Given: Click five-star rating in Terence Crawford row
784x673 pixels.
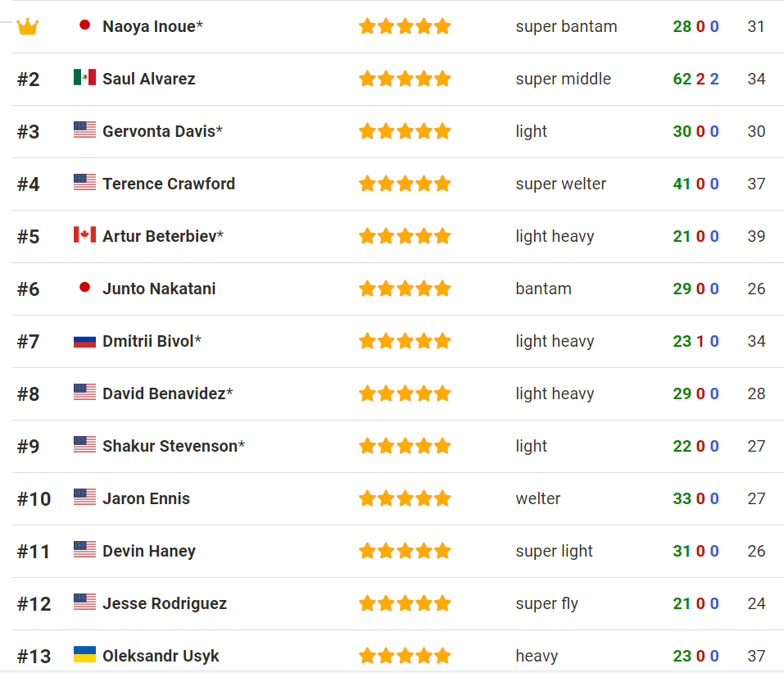Looking at the screenshot, I should [x=405, y=184].
